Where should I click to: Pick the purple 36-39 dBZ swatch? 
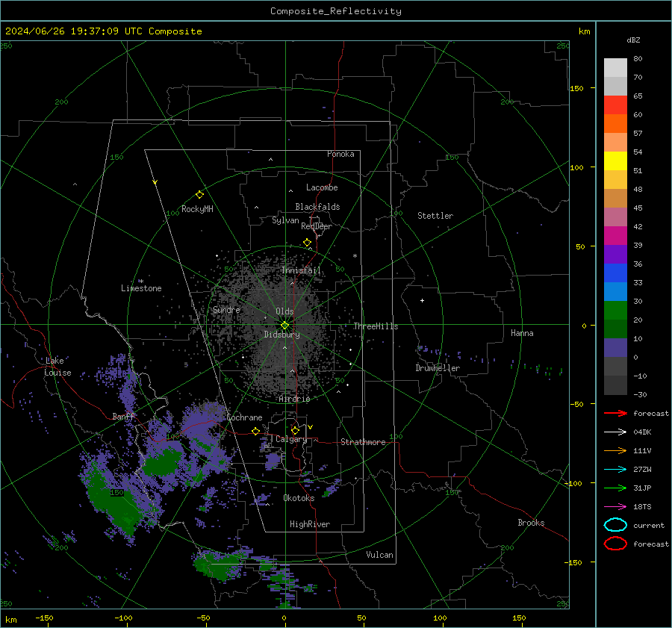[x=615, y=255]
